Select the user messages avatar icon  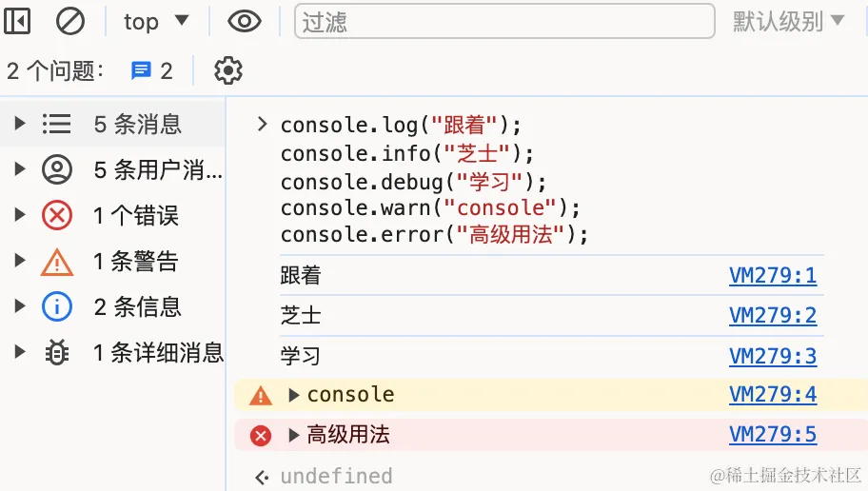(57, 169)
